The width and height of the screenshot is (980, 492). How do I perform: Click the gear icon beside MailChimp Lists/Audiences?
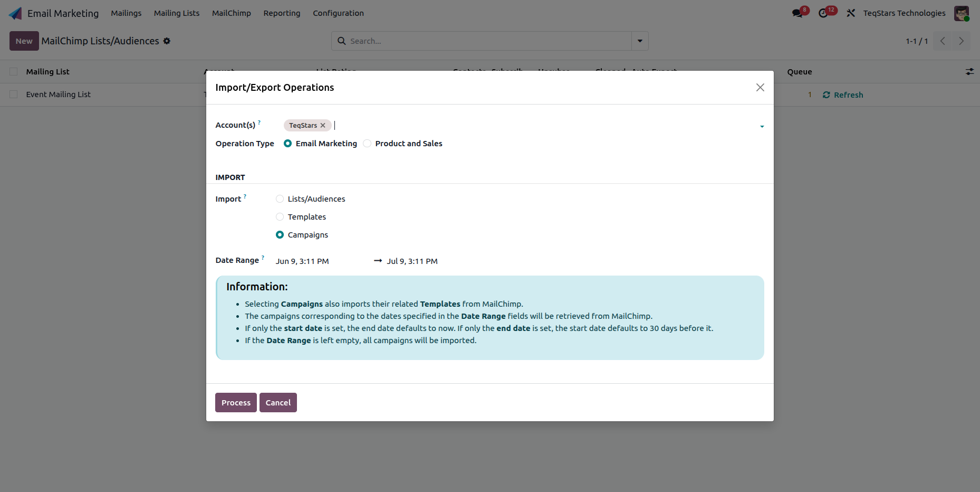(x=167, y=41)
